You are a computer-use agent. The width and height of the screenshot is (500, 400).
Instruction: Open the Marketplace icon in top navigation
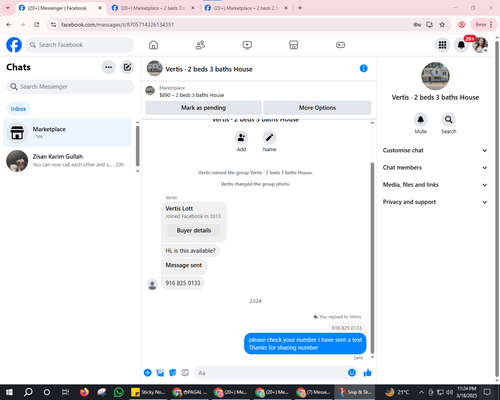click(294, 45)
